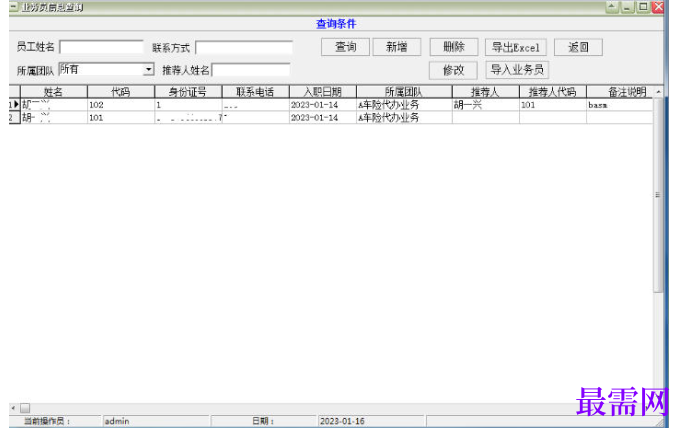Maximize the 业务员信息查询 window
The width and height of the screenshot is (688, 433).
(x=643, y=7)
